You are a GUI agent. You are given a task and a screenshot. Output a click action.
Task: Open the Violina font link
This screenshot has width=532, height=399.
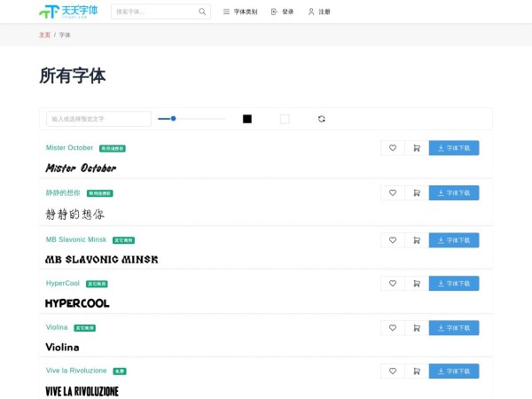pyautogui.click(x=57, y=327)
